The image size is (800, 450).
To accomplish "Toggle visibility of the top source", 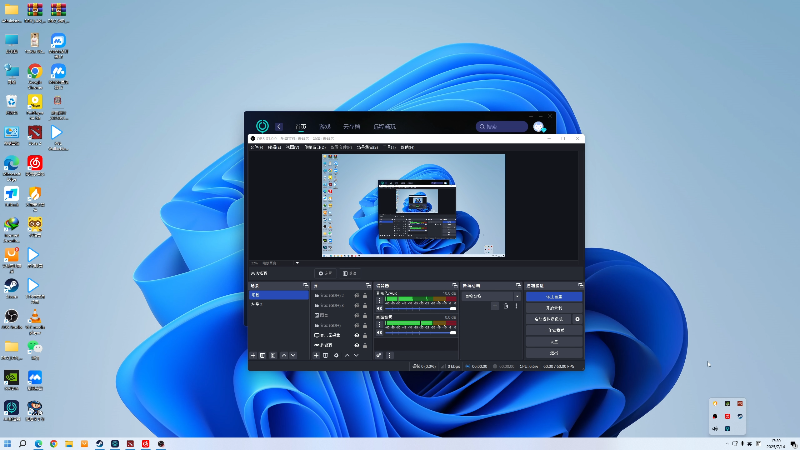I will (357, 295).
